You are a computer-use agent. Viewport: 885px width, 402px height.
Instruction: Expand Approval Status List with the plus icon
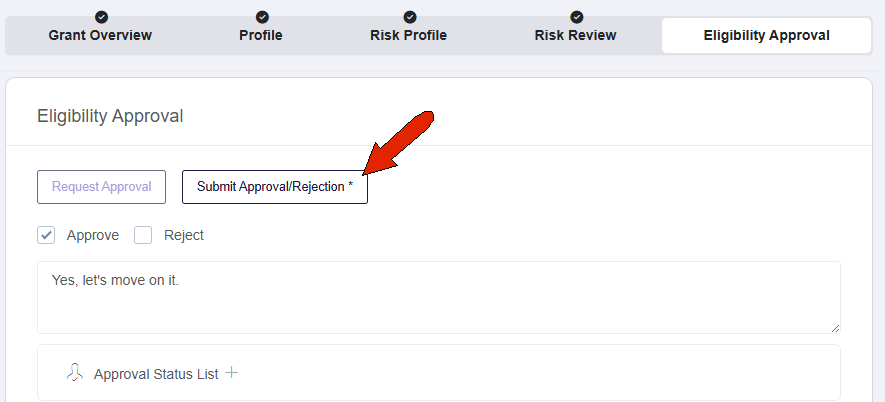[x=231, y=373]
